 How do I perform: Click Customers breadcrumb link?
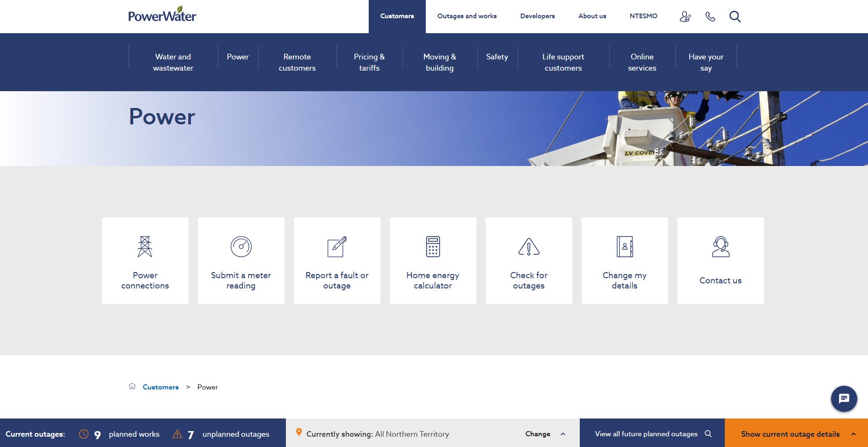pyautogui.click(x=160, y=387)
